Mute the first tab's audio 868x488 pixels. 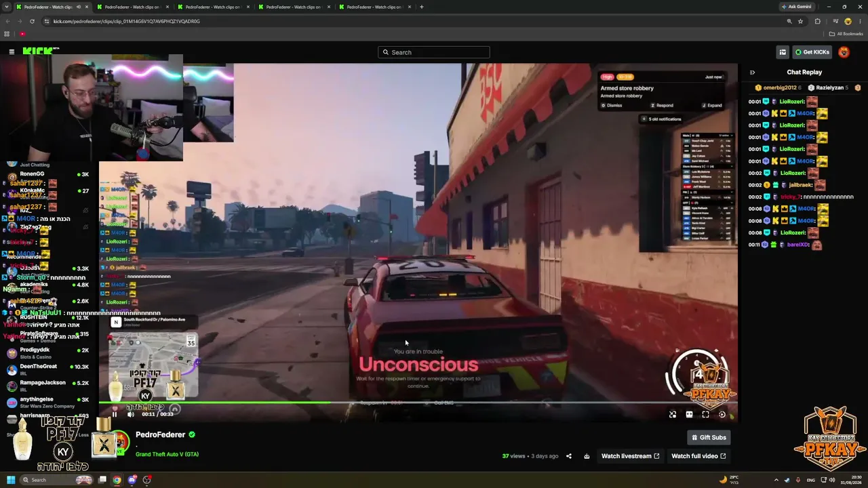click(78, 7)
